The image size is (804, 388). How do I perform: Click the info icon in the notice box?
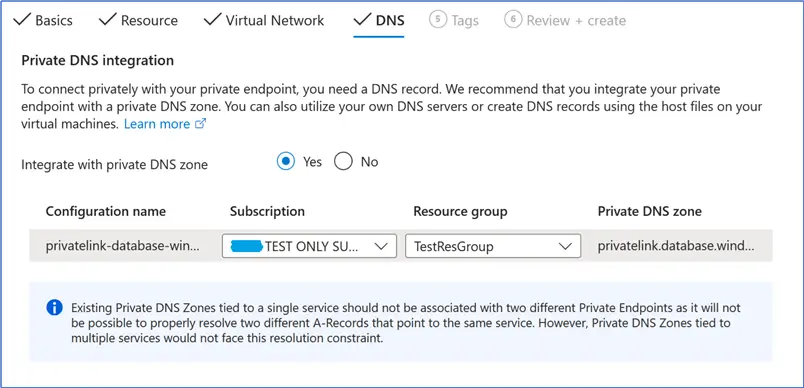tap(54, 308)
